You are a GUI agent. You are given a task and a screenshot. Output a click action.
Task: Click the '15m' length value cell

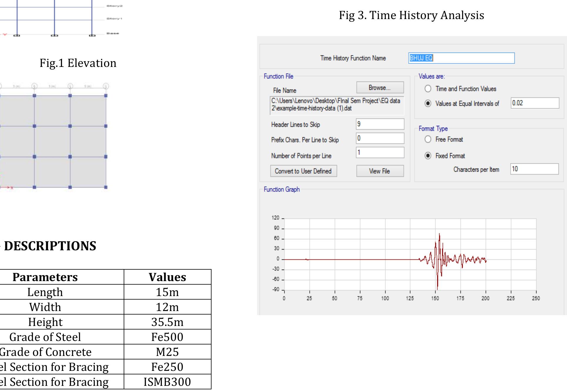[x=167, y=292]
